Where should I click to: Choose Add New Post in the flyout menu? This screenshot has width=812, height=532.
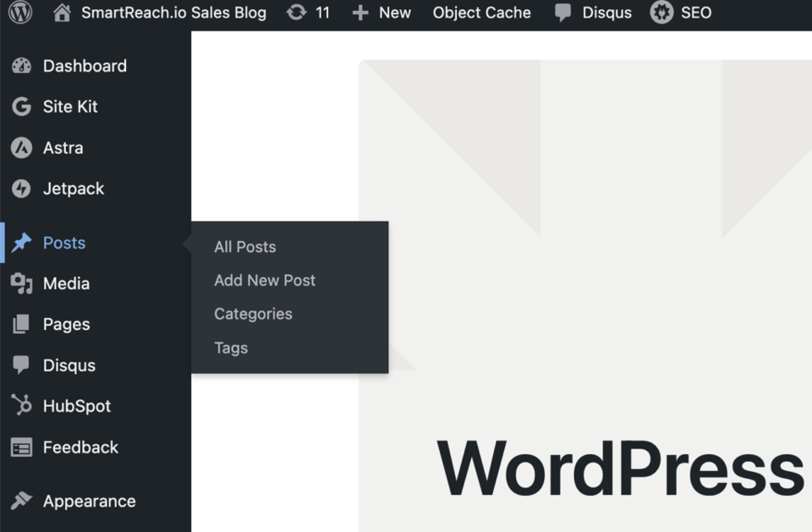pos(265,280)
